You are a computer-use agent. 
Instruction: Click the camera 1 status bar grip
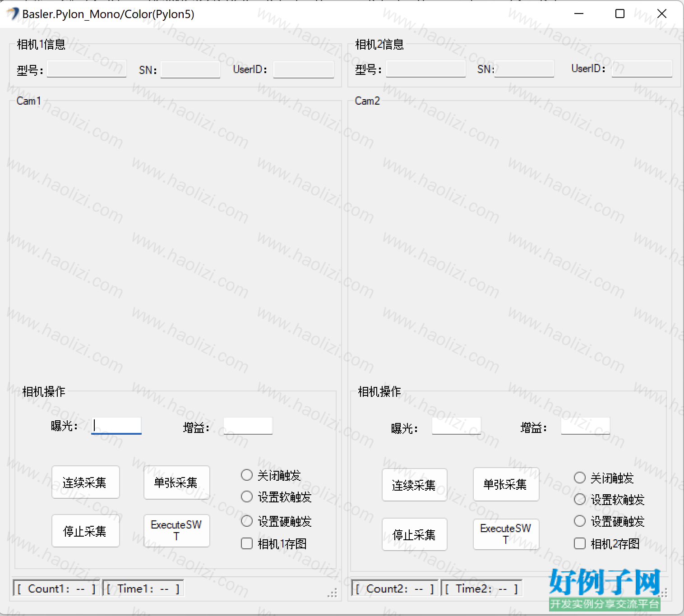[x=333, y=593]
